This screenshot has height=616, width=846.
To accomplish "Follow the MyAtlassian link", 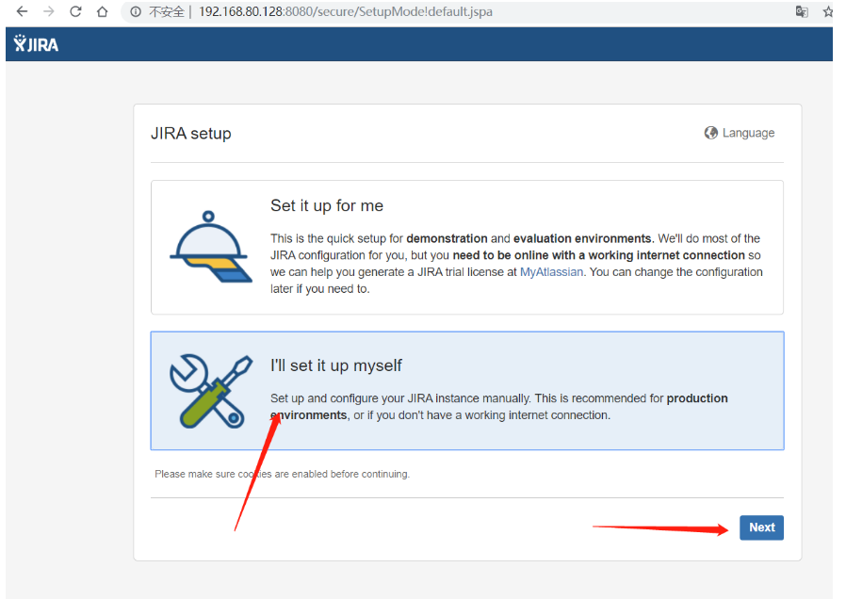I will point(551,272).
